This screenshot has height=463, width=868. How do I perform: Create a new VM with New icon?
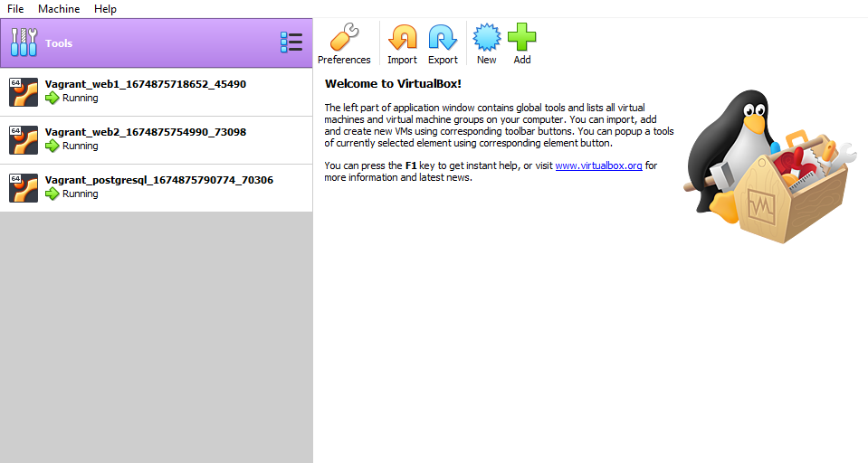click(487, 37)
